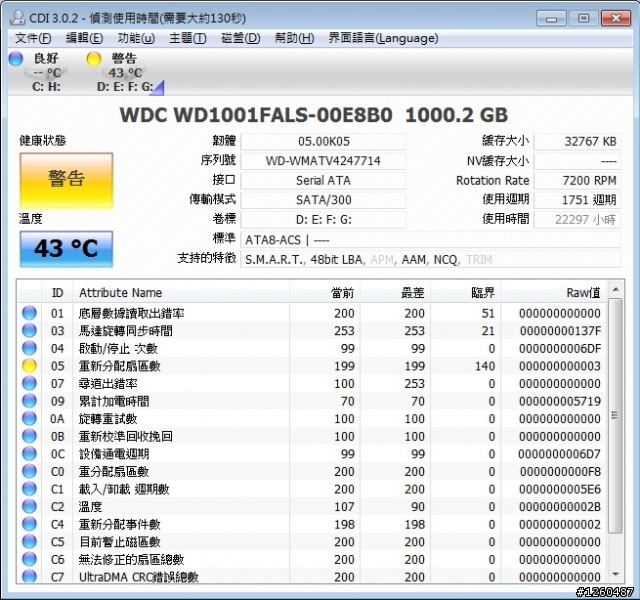Open the 主題(T) menu
Screen dimensions: 640x600
click(188, 38)
